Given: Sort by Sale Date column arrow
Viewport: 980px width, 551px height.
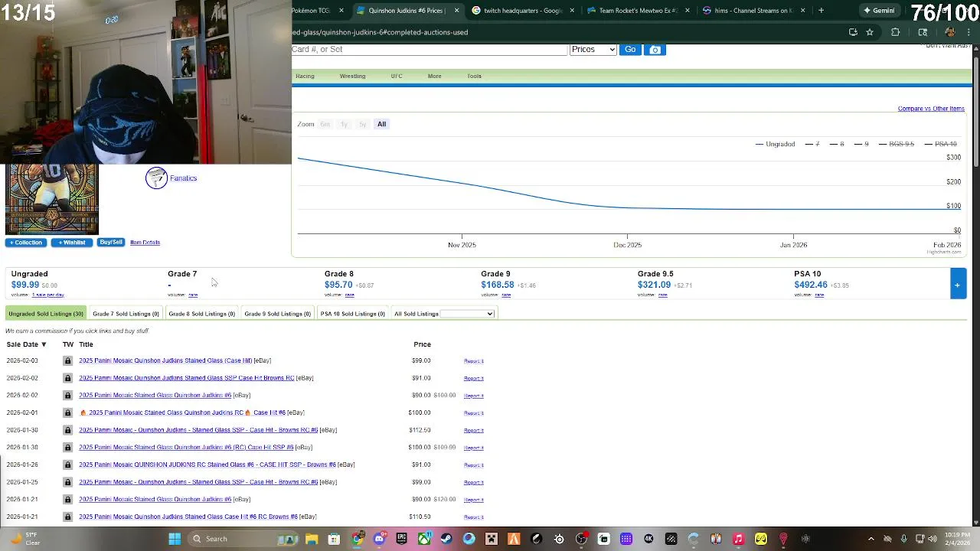Looking at the screenshot, I should (x=44, y=344).
